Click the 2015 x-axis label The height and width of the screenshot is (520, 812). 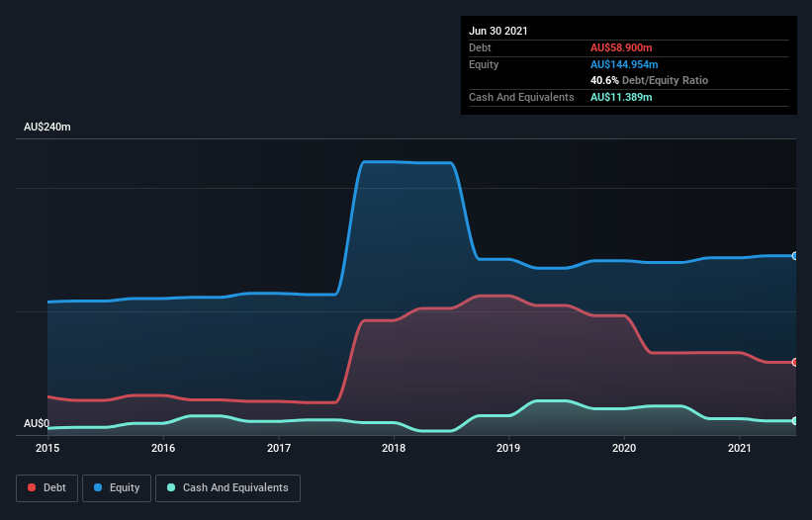pyautogui.click(x=47, y=448)
